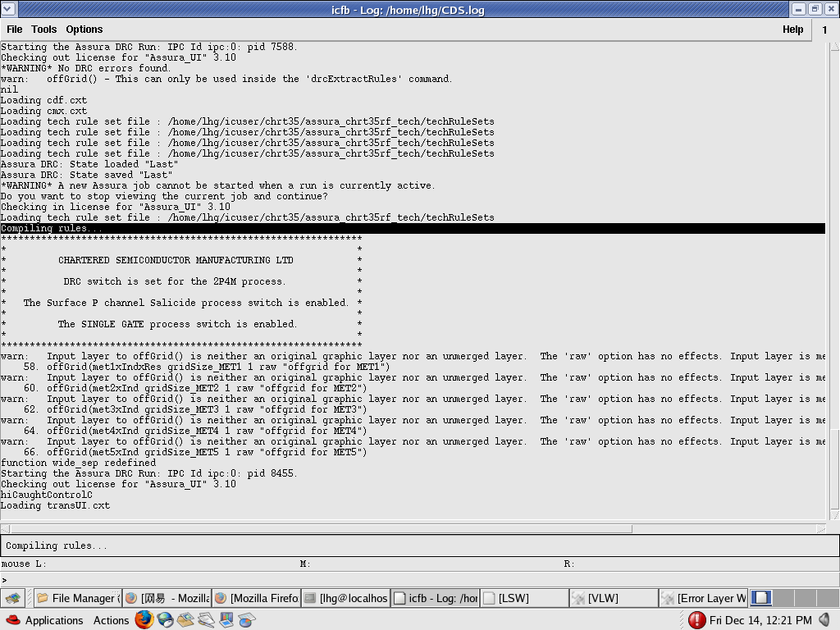Click 'DRC switch is set for the 2P4M process' line

[175, 282]
